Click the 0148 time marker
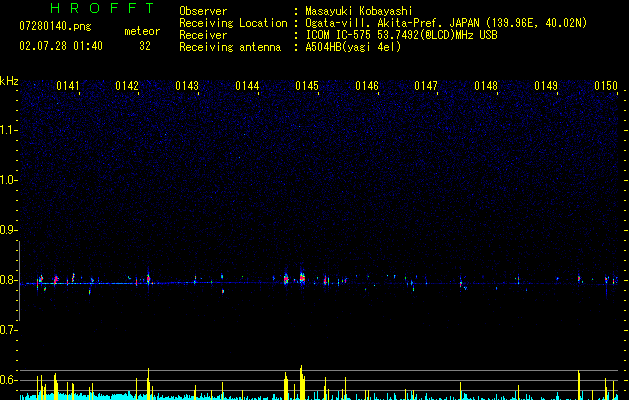Image resolution: width=629 pixels, height=400 pixels. [486, 86]
